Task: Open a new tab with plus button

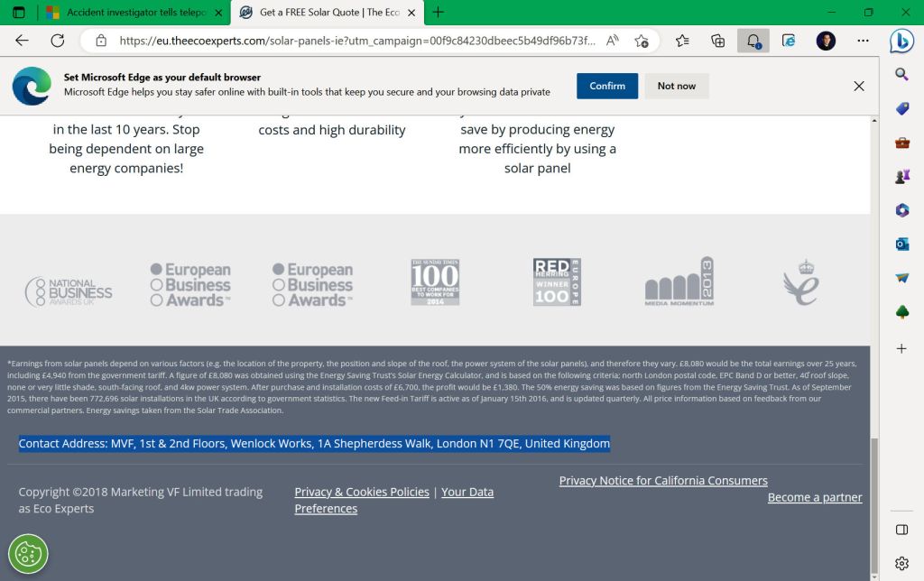Action: 439,13
